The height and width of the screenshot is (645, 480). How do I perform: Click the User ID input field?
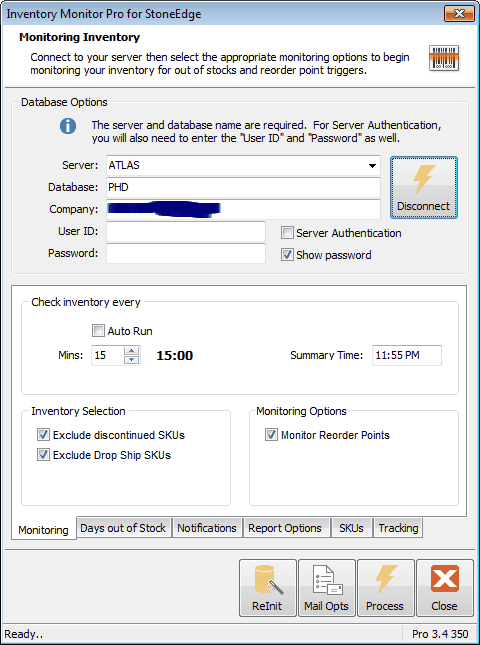pos(186,231)
